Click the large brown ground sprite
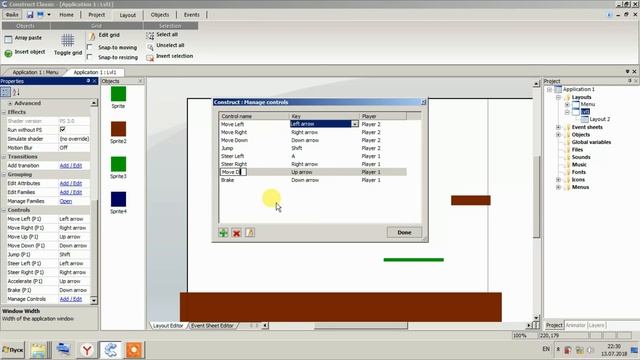Screen dimensions: 640x360 tap(341, 307)
